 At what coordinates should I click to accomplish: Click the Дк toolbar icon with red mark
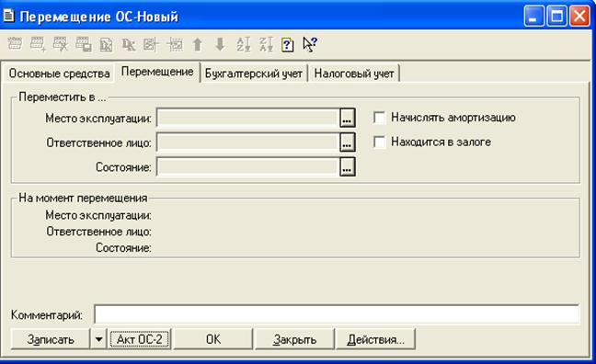pos(129,44)
